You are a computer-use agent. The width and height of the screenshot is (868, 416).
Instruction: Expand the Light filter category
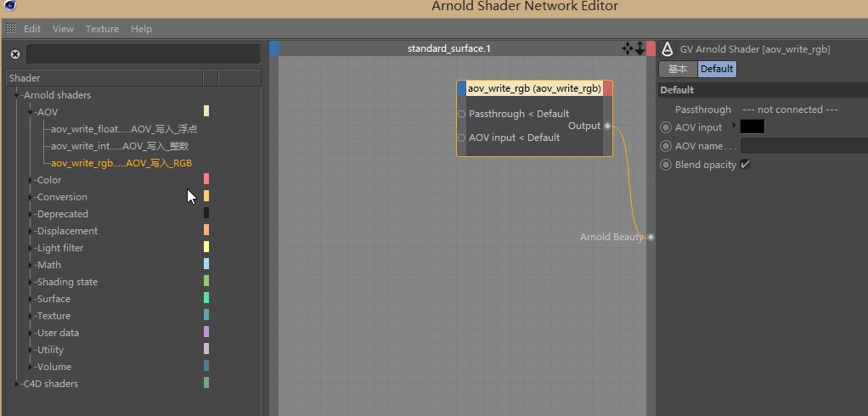click(x=31, y=248)
